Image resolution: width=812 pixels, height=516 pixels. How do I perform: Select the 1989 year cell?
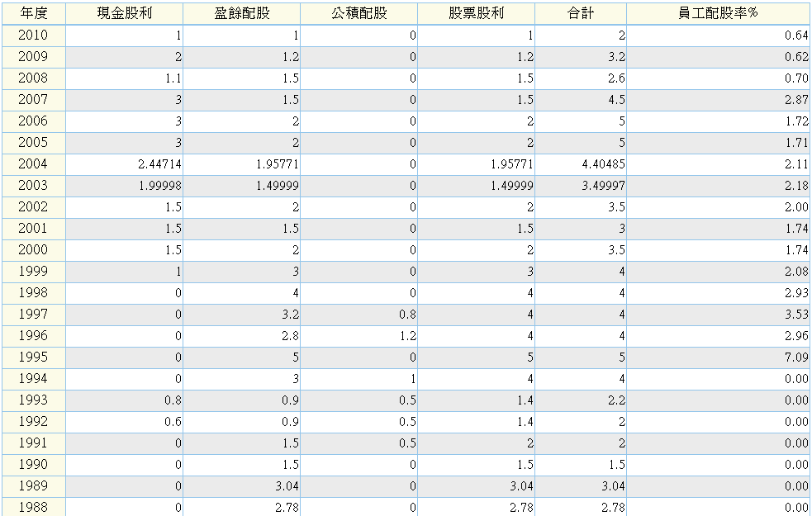tap(34, 486)
